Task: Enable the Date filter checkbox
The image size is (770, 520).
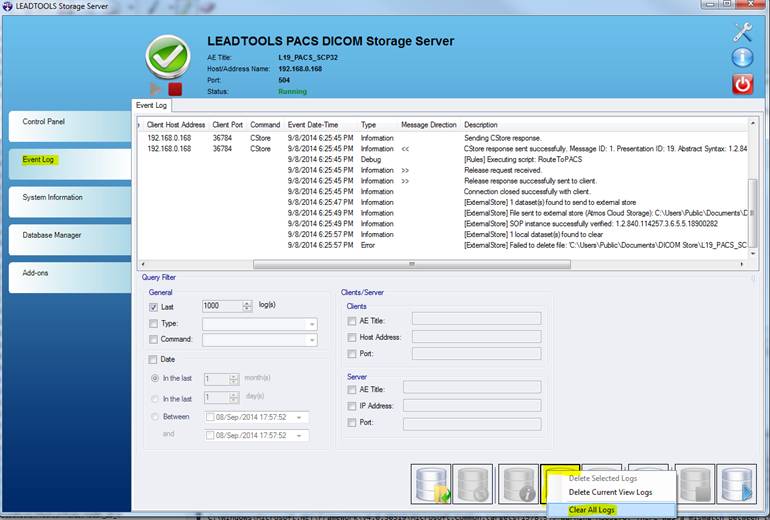Action: point(154,359)
